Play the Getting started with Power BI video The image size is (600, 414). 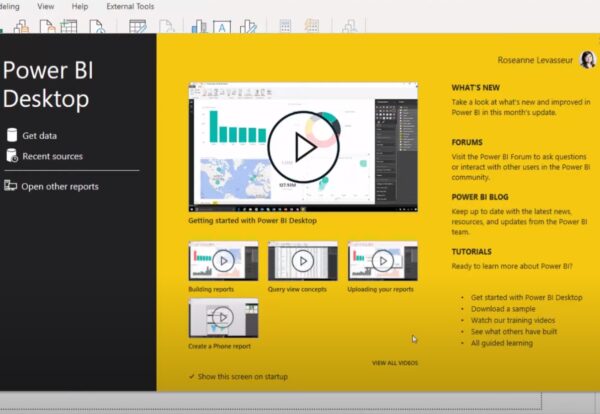pos(303,147)
